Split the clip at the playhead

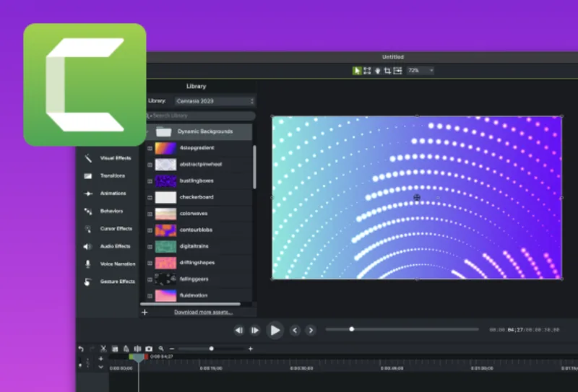click(137, 349)
